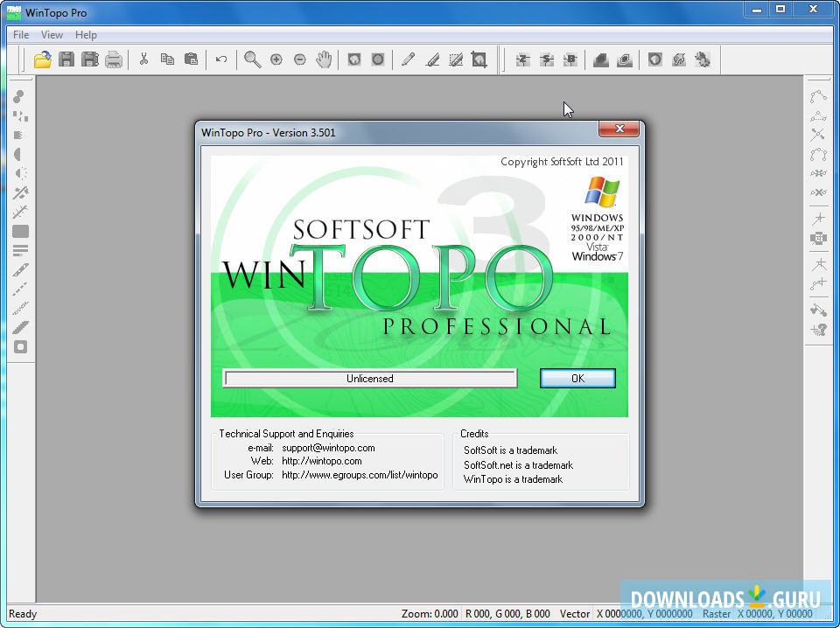Minimize the WinTopo Pro main window
The height and width of the screenshot is (628, 840).
coord(757,9)
